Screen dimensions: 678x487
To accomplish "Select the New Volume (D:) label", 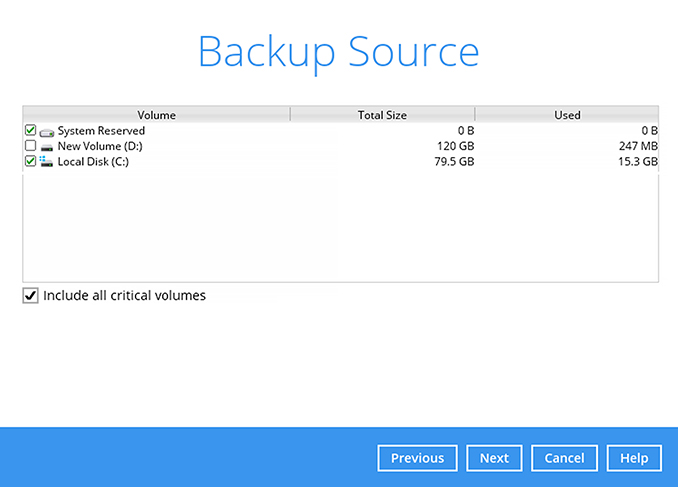I will (x=100, y=146).
